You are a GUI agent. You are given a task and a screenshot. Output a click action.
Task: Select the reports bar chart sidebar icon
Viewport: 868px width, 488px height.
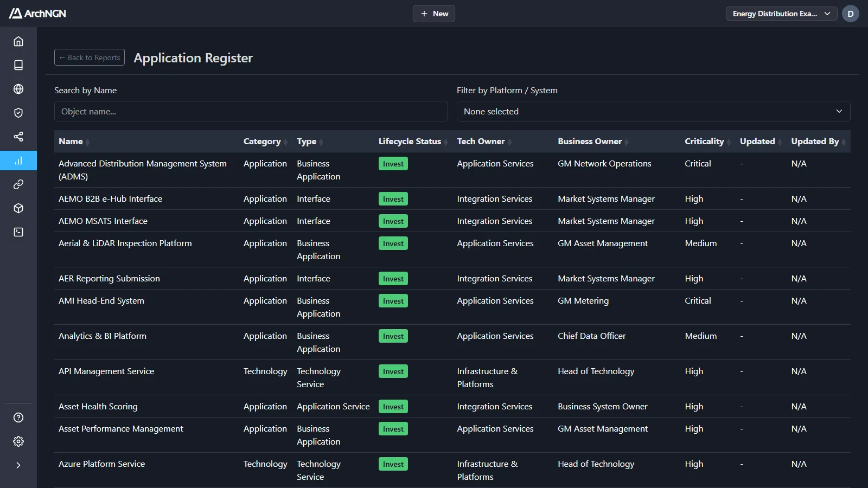[x=18, y=160]
